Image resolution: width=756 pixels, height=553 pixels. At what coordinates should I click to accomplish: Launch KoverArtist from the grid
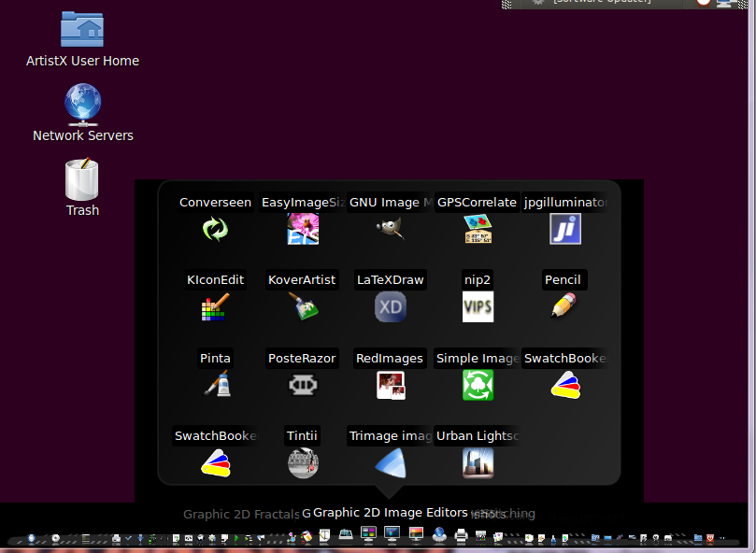[x=304, y=306]
